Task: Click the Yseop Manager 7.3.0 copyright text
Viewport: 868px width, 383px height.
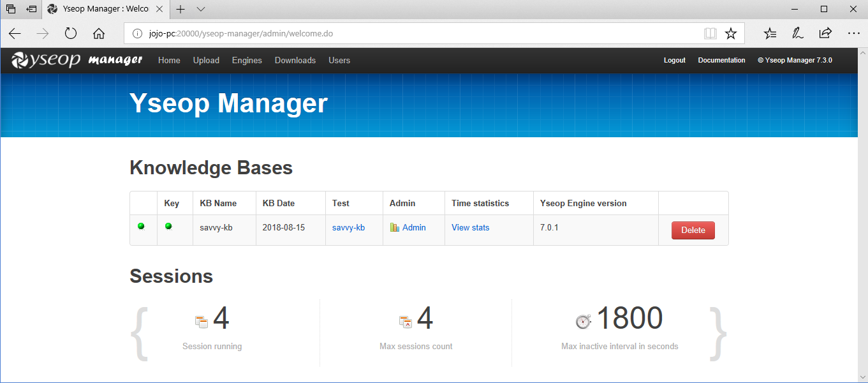Action: 795,60
